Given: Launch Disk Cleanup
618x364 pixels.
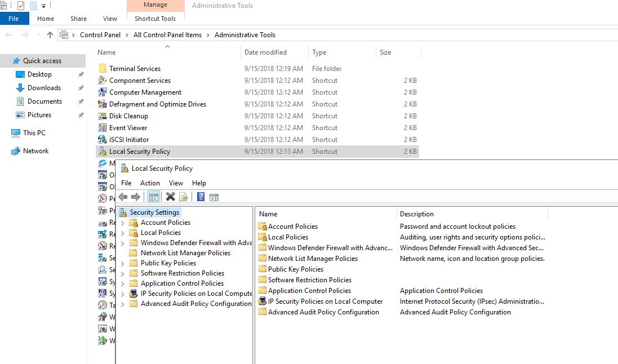Looking at the screenshot, I should (130, 116).
